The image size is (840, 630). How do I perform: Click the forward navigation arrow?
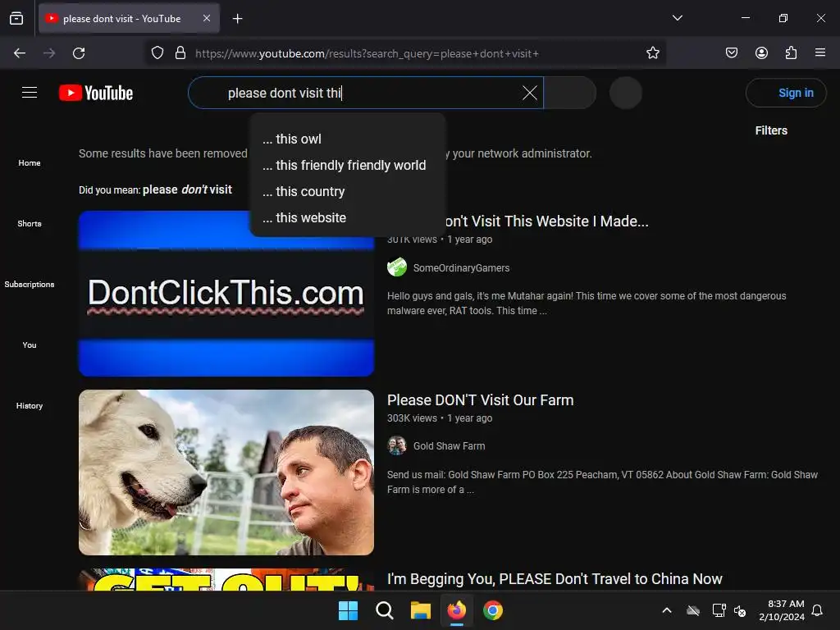pos(49,53)
